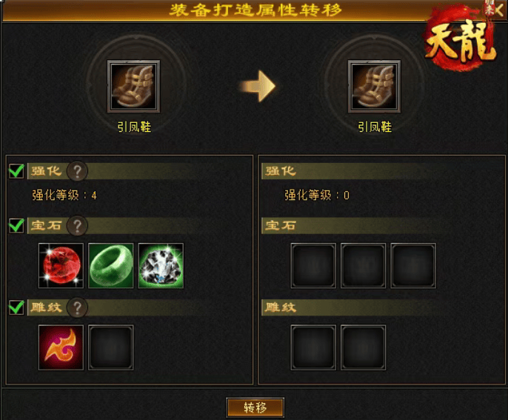Click the target 引凤鞋 boots icon
The image size is (508, 420).
374,86
